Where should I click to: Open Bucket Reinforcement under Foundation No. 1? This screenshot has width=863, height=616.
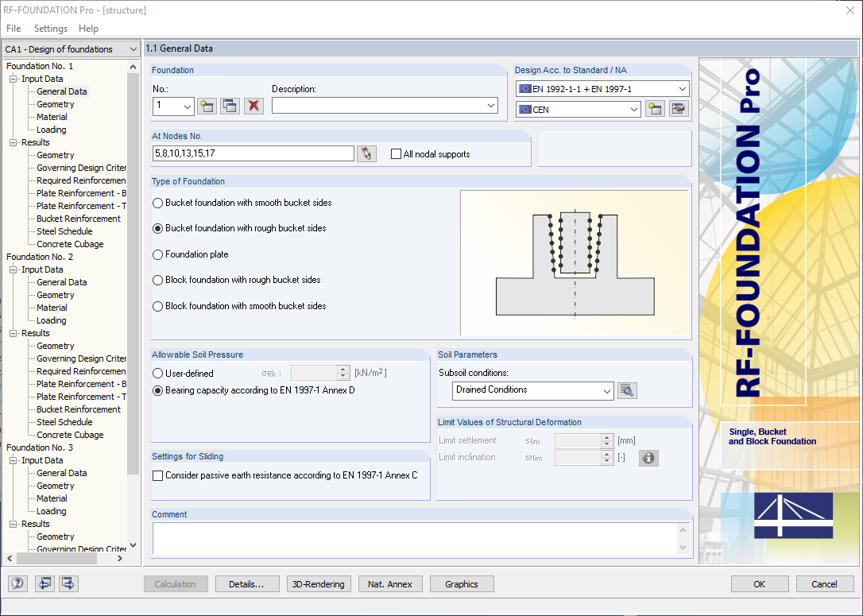coord(79,219)
